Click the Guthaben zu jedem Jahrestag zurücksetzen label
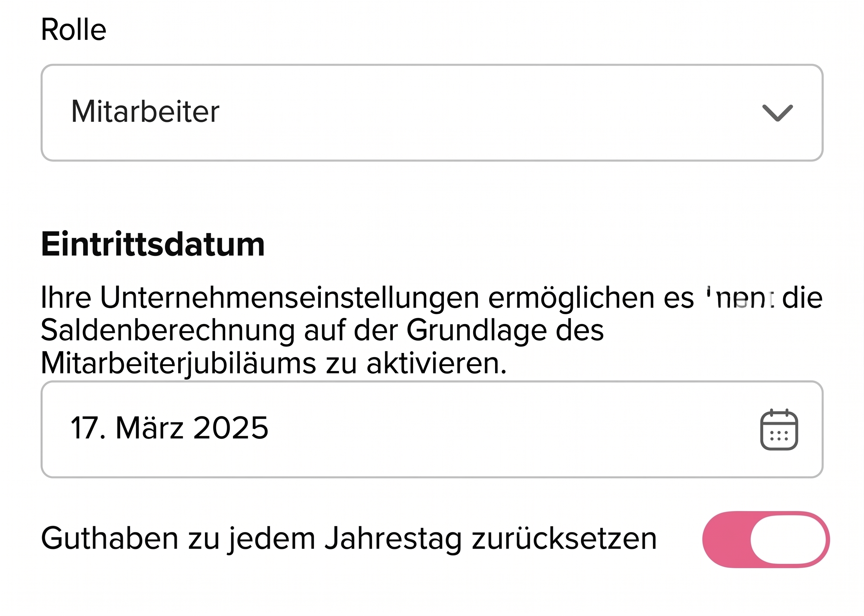864x616 pixels. 349,539
